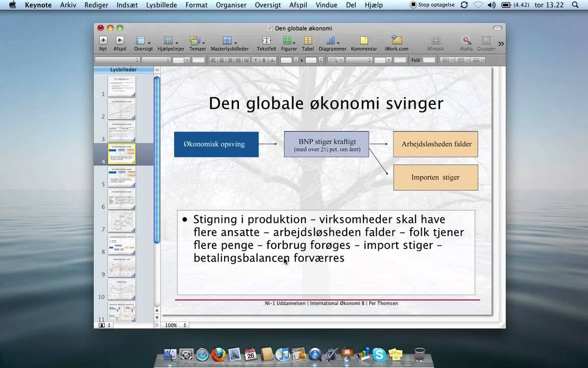Align text to bottom of object
Image resolution: width=588 pixels, height=368 pixels.
272,60
